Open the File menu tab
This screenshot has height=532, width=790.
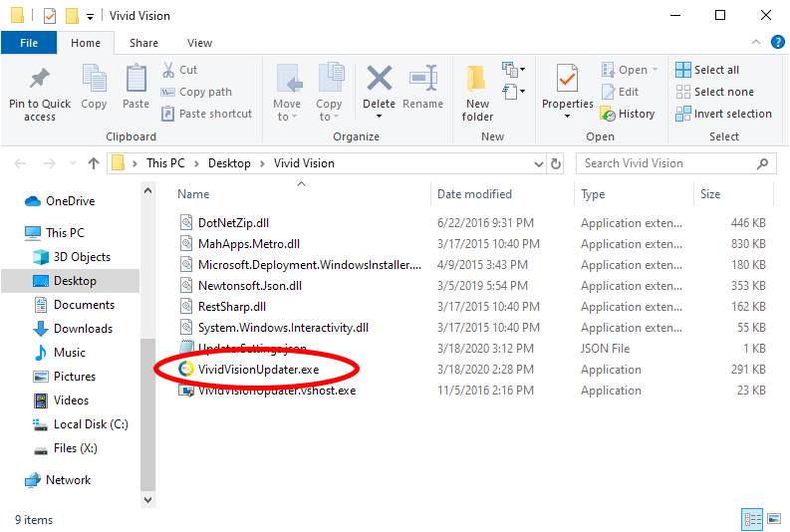(x=29, y=43)
